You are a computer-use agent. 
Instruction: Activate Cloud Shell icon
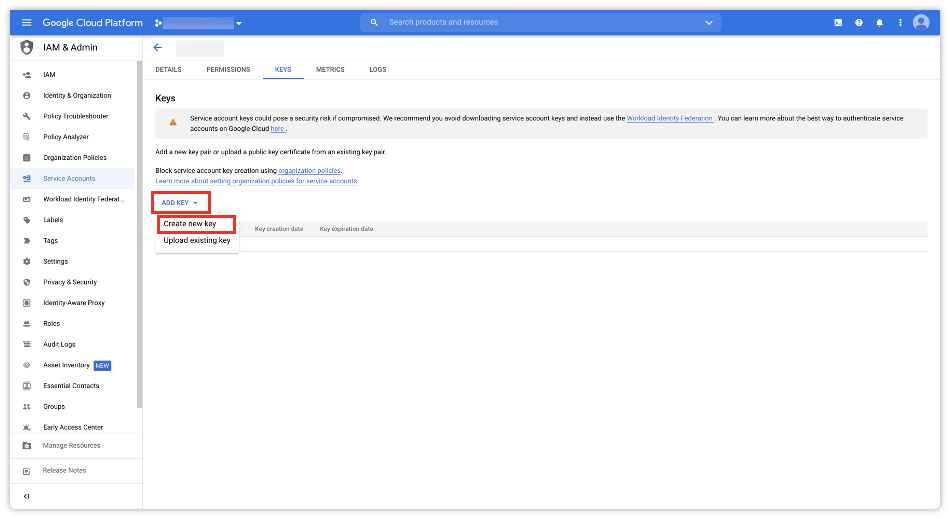[838, 22]
